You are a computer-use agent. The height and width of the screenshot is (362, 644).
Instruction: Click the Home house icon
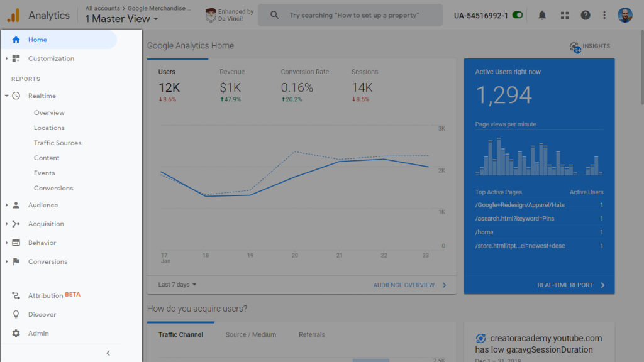pyautogui.click(x=16, y=40)
